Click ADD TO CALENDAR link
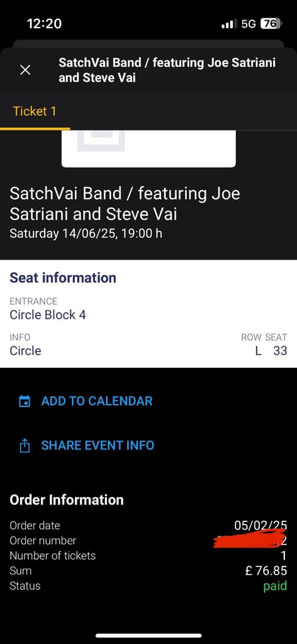Viewport: 297px width, 644px height. pyautogui.click(x=97, y=401)
